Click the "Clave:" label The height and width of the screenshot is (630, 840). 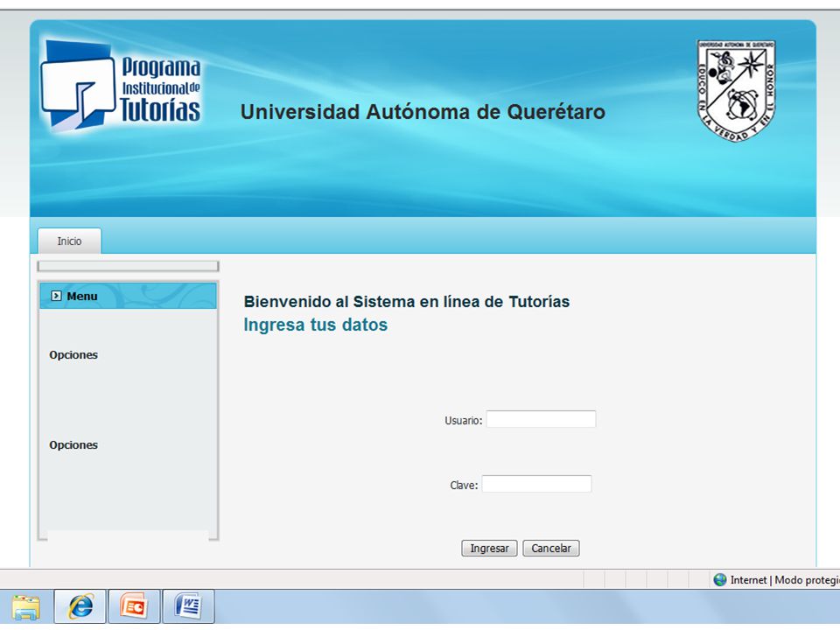point(464,486)
